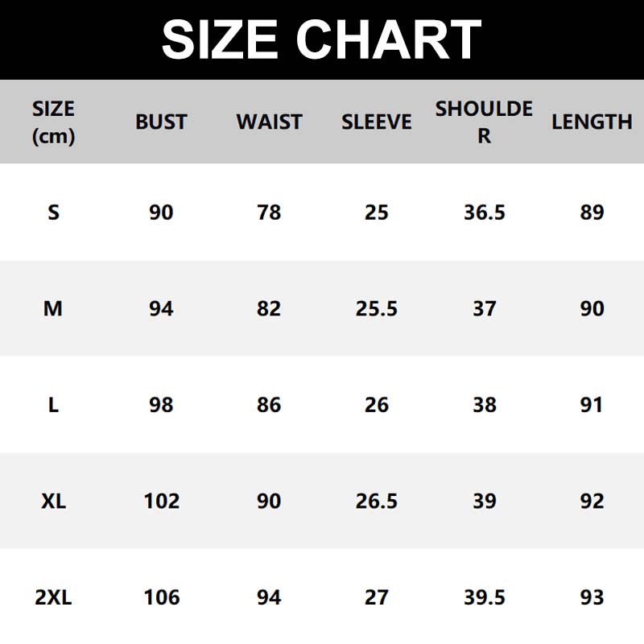This screenshot has height=644, width=644.
Task: Click the SIZE CHART title banner
Action: (322, 39)
